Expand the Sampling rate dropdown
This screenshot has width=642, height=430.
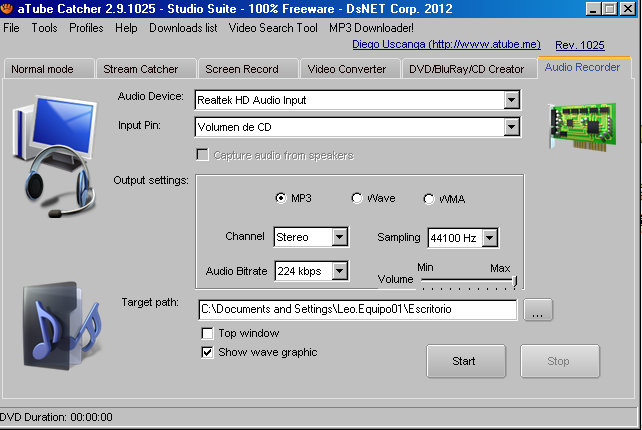tap(489, 237)
